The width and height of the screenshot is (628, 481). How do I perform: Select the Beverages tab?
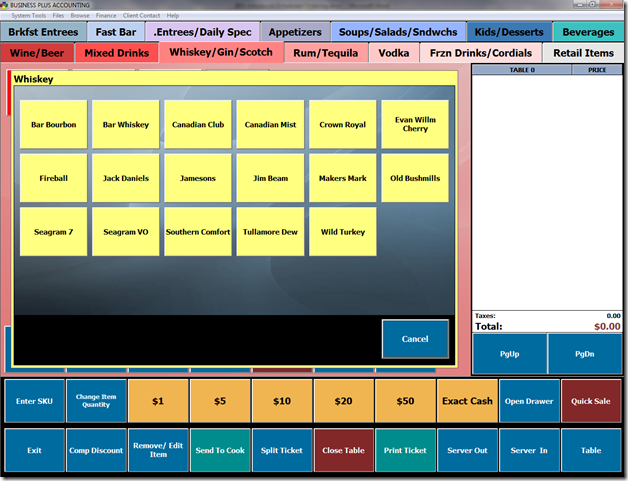point(588,32)
